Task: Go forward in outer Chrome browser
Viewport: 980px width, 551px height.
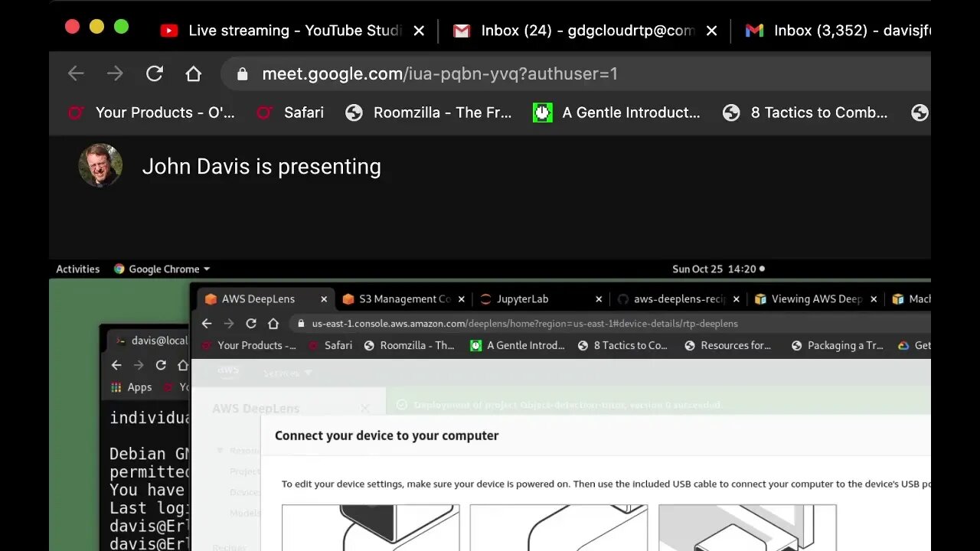Action: (x=115, y=73)
